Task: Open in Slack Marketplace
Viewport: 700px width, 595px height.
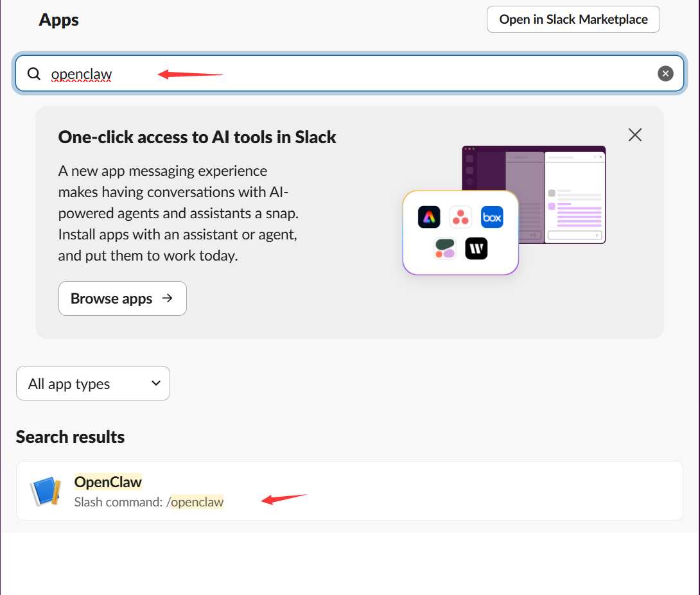Action: pyautogui.click(x=573, y=19)
